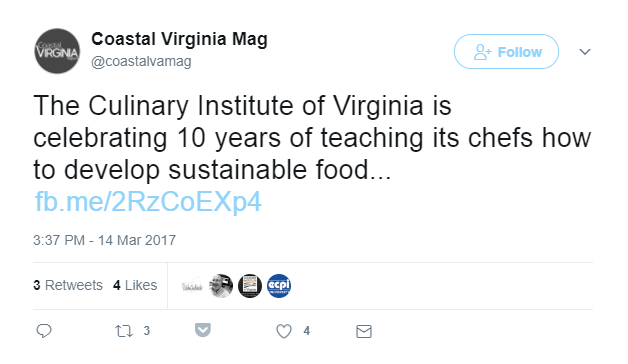The image size is (628, 364).
Task: Open the black circle liker avatar
Action: point(250,286)
